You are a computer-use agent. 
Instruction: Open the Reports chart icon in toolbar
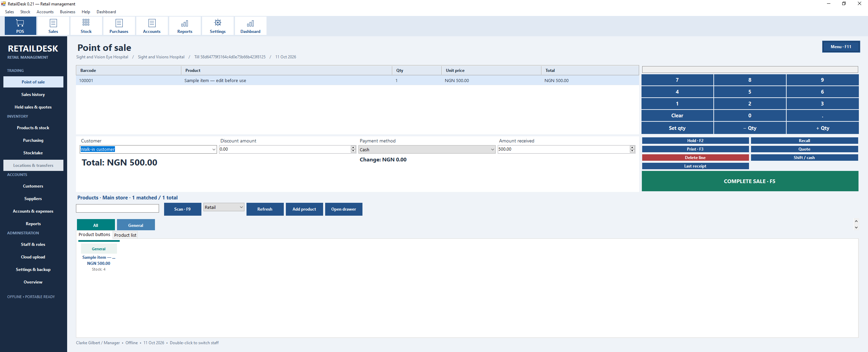(x=185, y=26)
